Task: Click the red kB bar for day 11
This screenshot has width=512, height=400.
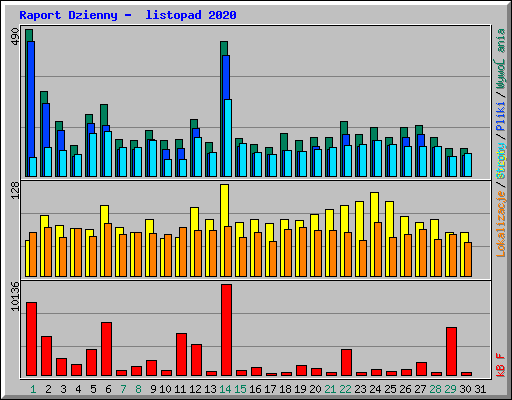Action: click(x=181, y=355)
